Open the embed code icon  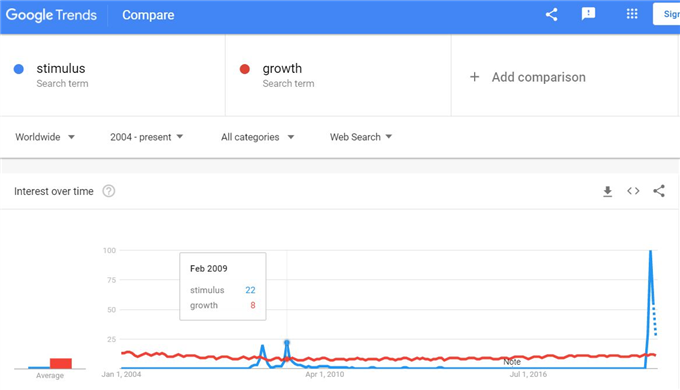633,191
